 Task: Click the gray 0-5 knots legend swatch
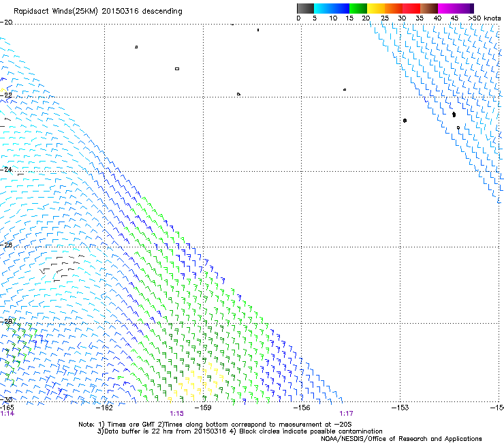point(305,8)
